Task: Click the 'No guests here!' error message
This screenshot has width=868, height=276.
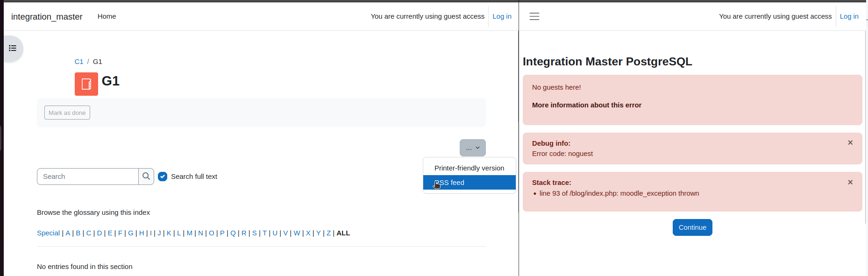Action: (556, 87)
